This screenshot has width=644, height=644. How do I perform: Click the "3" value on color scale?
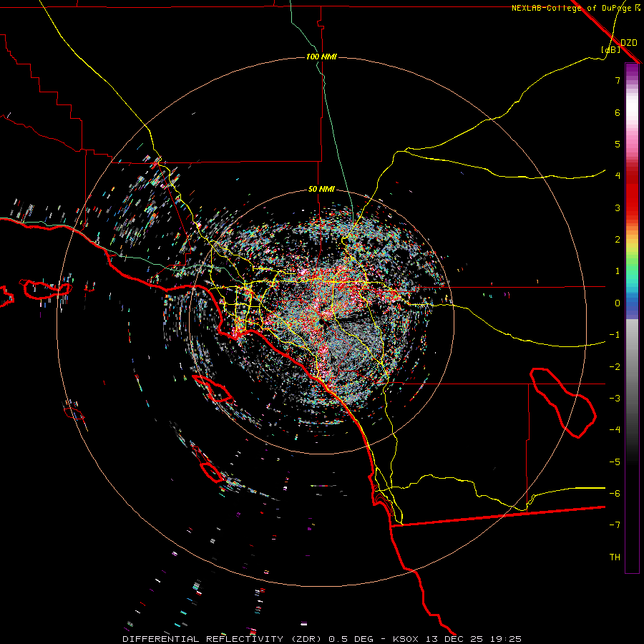point(618,208)
